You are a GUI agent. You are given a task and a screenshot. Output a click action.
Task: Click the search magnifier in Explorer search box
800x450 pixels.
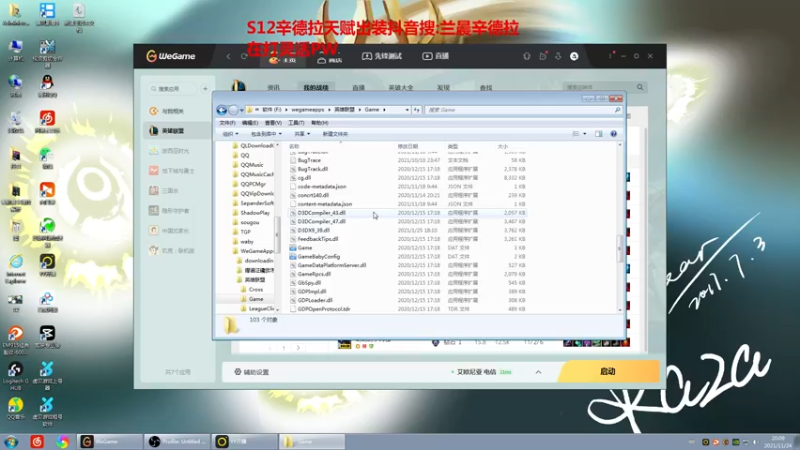tap(617, 110)
